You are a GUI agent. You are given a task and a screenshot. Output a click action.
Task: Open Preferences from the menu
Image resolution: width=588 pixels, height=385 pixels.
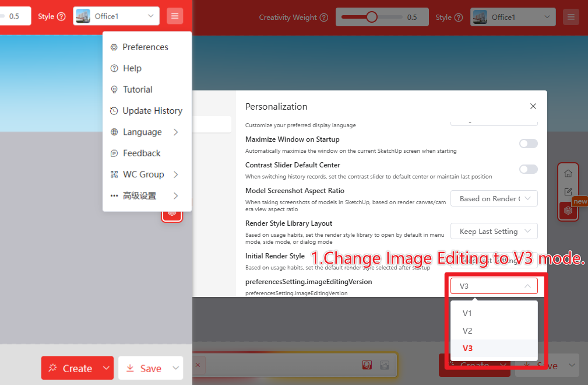pyautogui.click(x=145, y=47)
